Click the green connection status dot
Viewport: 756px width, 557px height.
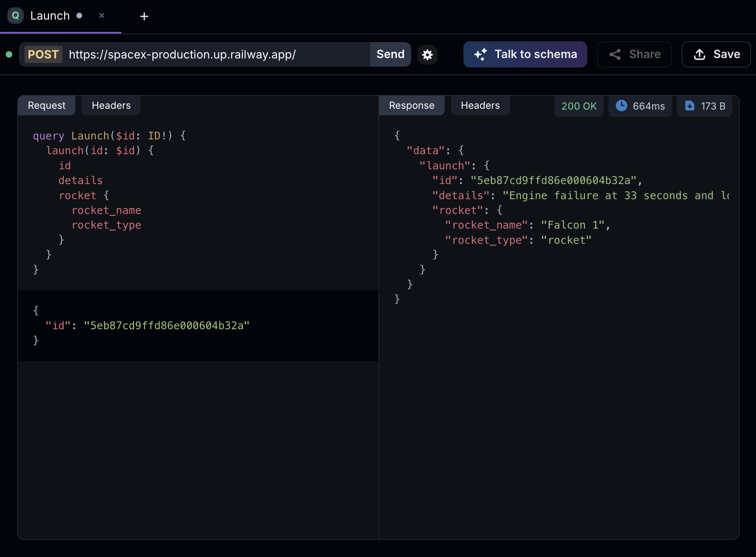pyautogui.click(x=9, y=54)
